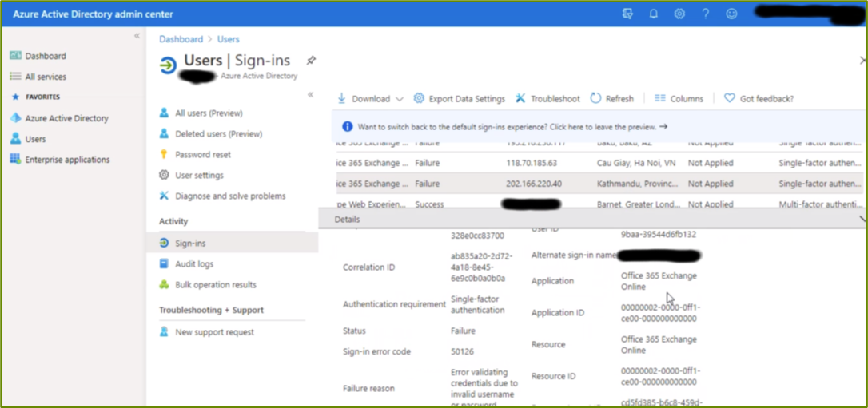Click the Correlation ID value
The height and width of the screenshot is (408, 868).
pyautogui.click(x=482, y=267)
